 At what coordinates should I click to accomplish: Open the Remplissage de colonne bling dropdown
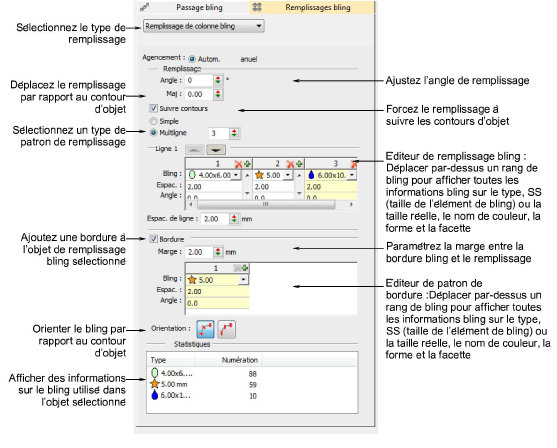(x=204, y=26)
